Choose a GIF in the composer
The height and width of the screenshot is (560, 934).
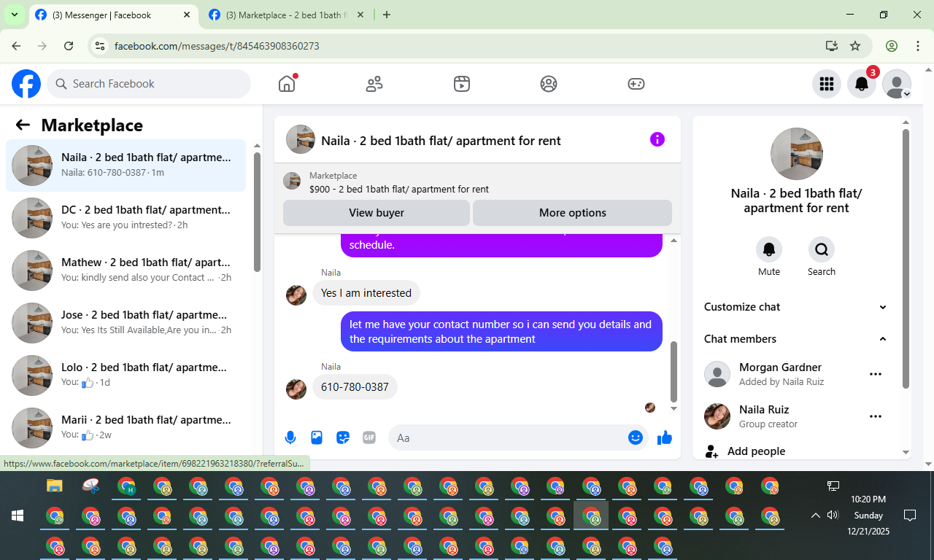[369, 437]
